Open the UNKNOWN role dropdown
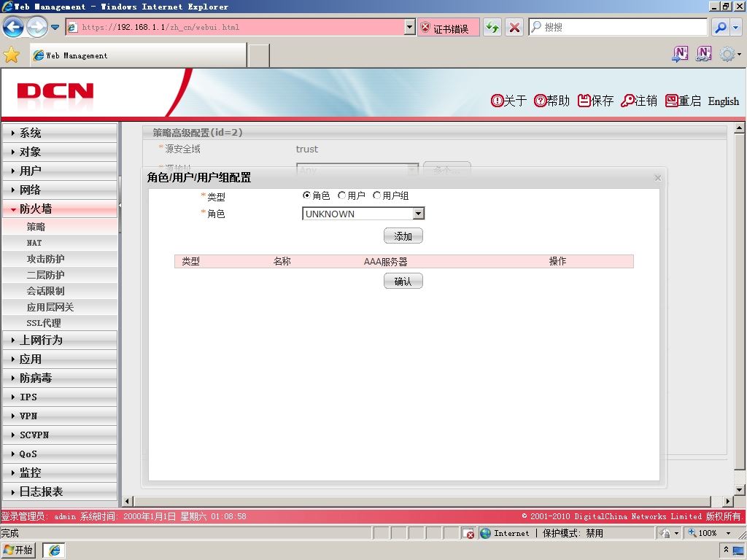This screenshot has height=560, width=747. [363, 214]
